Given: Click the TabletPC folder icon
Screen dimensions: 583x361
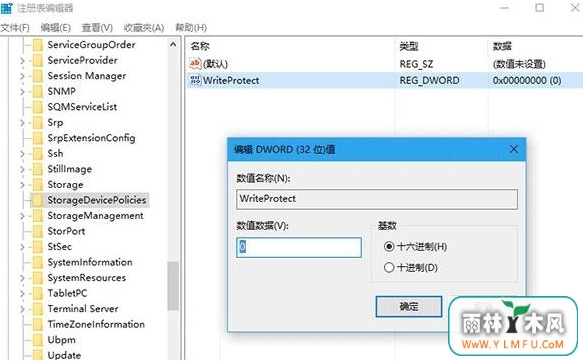Looking at the screenshot, I should (x=38, y=293).
